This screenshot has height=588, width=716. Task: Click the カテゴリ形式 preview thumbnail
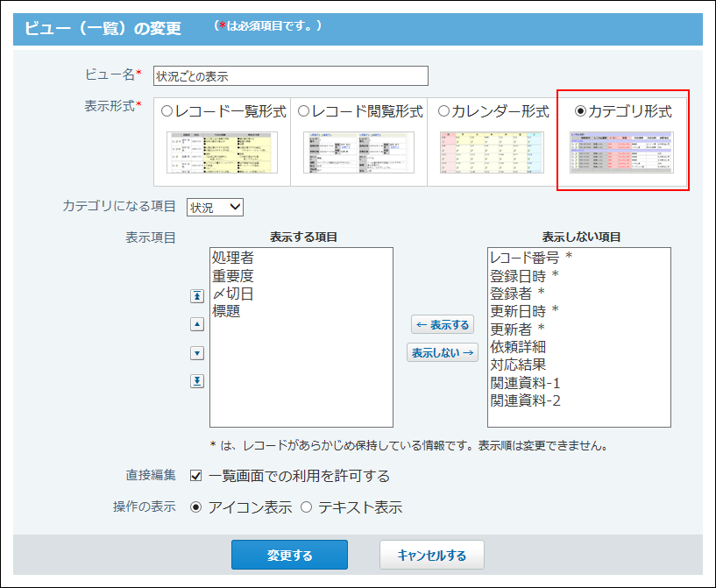[621, 152]
